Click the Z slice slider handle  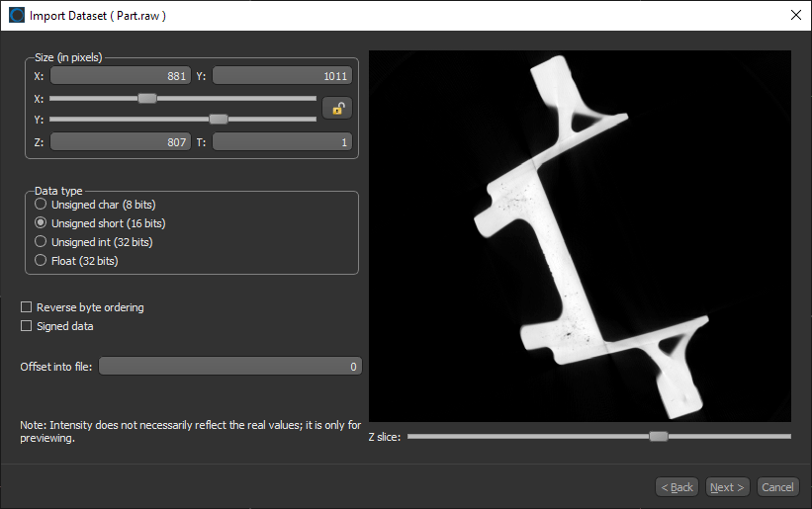[x=659, y=436]
